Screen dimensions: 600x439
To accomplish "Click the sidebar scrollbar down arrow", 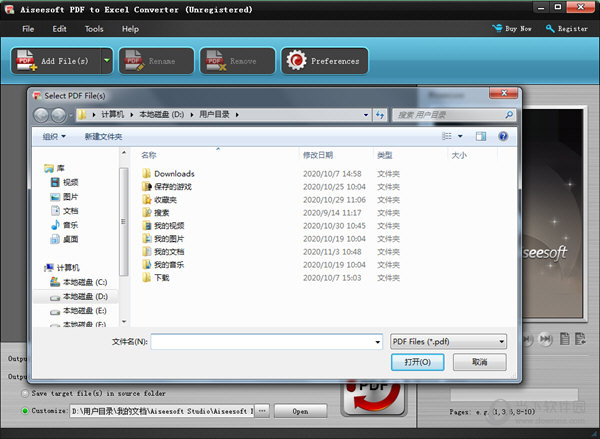I will click(124, 322).
